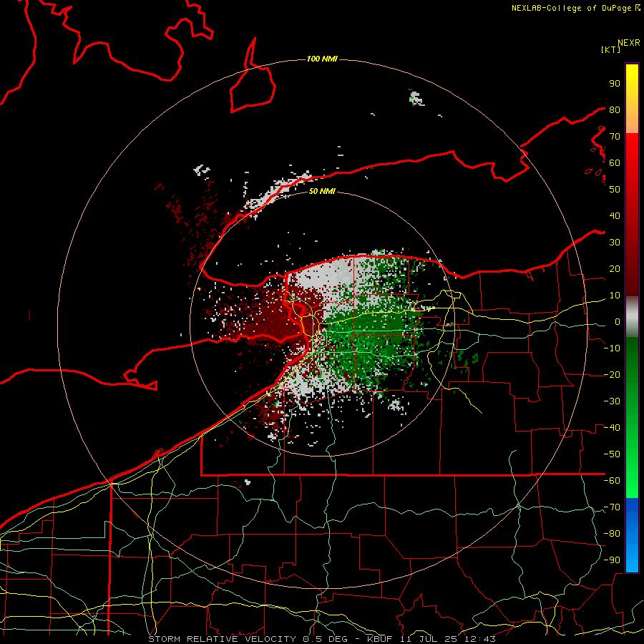Click the 40 value on the velocity scale
644x644 pixels.
tap(615, 216)
